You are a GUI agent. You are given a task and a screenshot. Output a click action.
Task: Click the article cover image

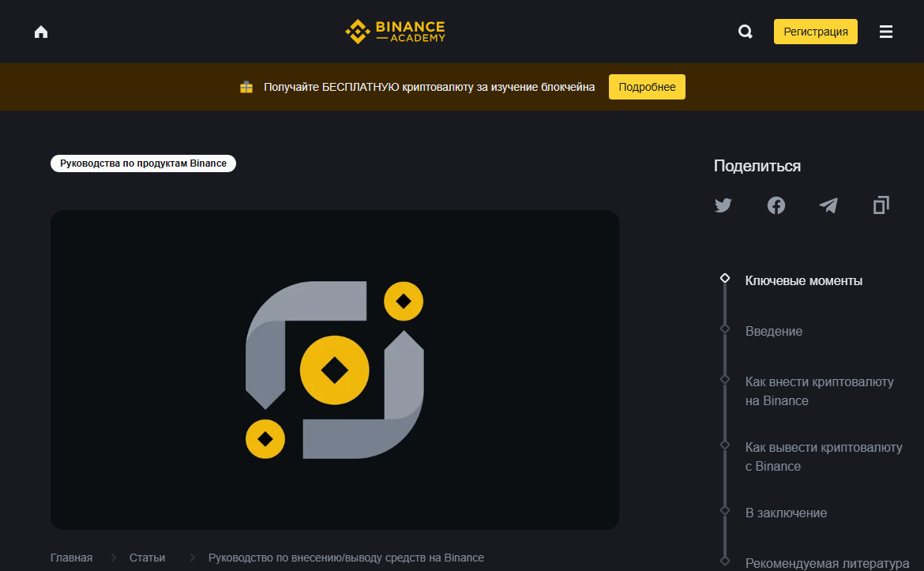335,370
